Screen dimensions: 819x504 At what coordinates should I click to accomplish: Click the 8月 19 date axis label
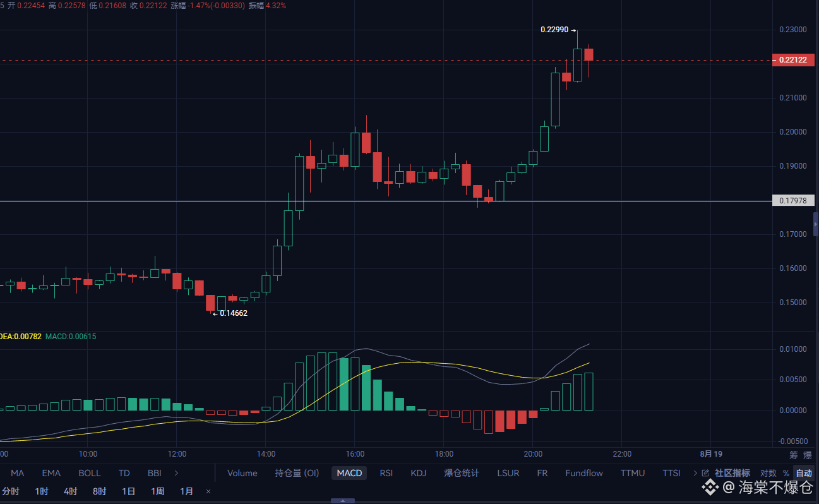pos(710,454)
